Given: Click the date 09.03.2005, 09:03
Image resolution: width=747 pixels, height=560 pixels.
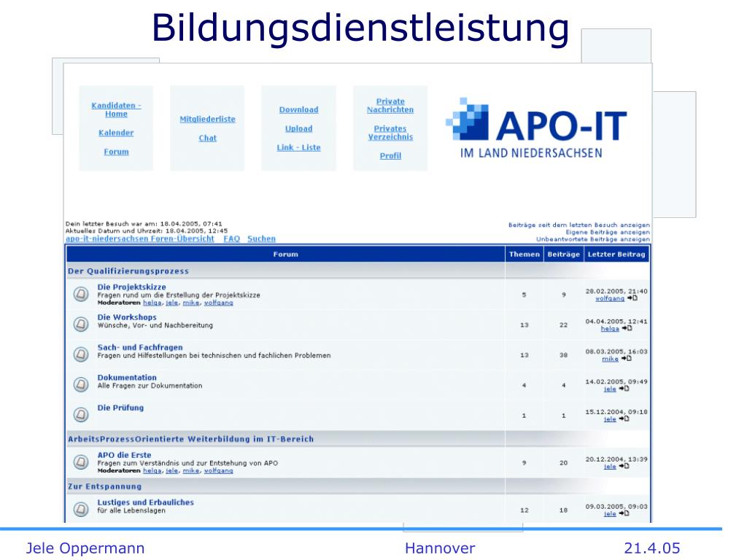Looking at the screenshot, I should pyautogui.click(x=616, y=507).
